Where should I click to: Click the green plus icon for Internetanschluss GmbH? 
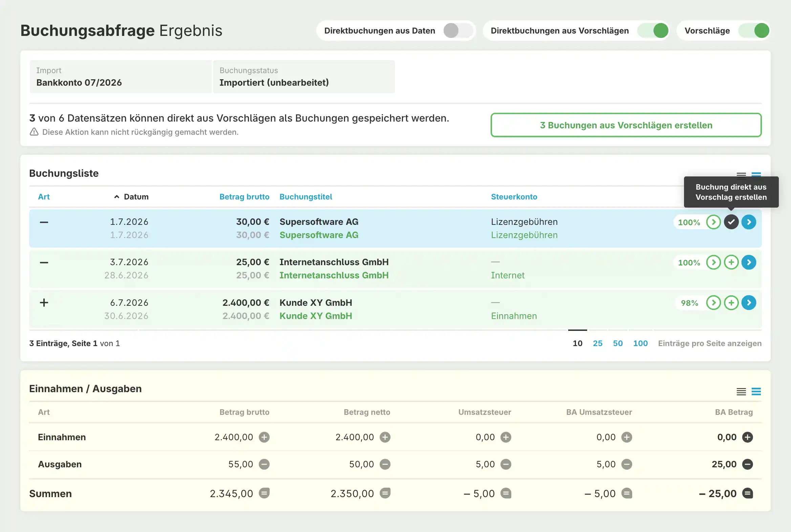[x=731, y=262]
